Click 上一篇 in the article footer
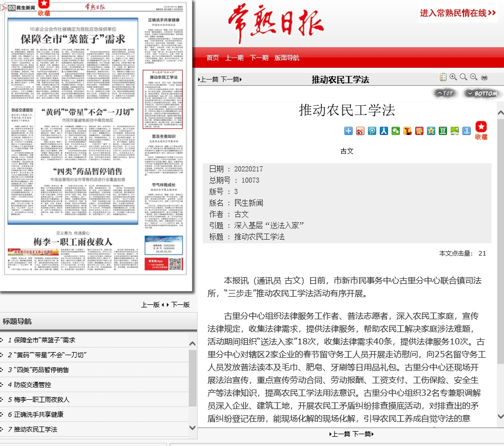504x446 pixels. tap(340, 434)
